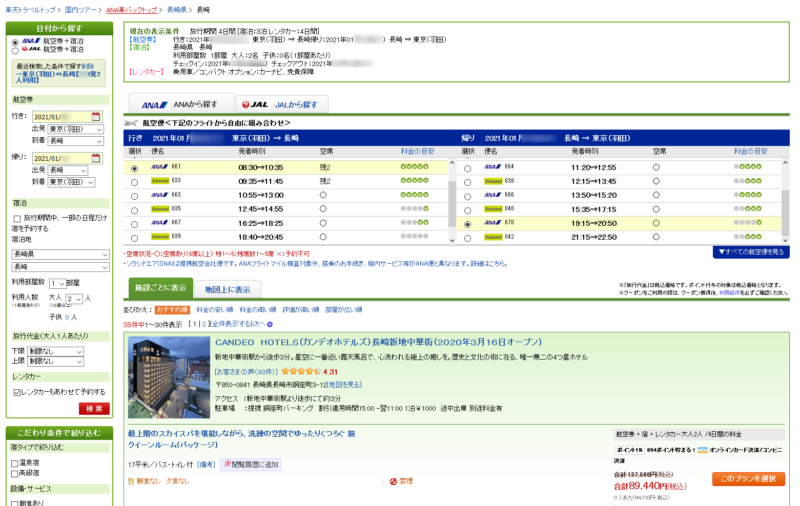Click the blue next-page arrow icon after 次へ

270,324
